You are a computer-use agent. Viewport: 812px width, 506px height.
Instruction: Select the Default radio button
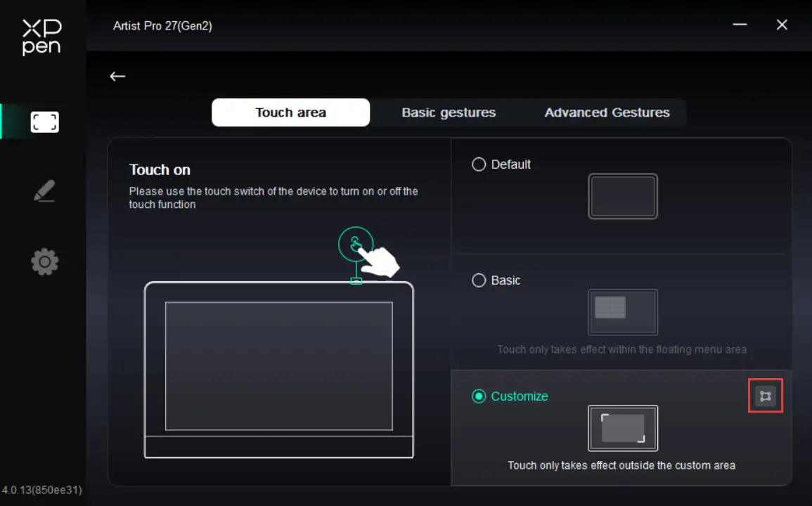pyautogui.click(x=479, y=164)
